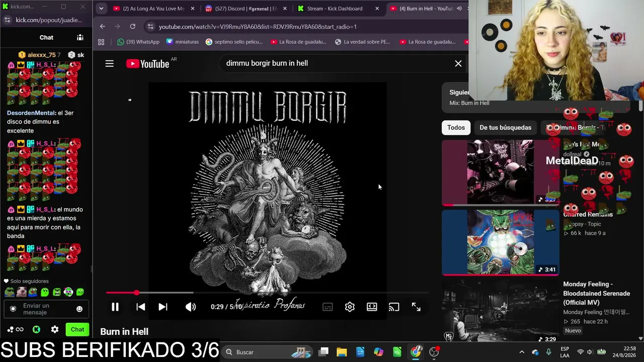Close the Kick Dashboard tab
The image size is (644, 362).
click(x=377, y=9)
